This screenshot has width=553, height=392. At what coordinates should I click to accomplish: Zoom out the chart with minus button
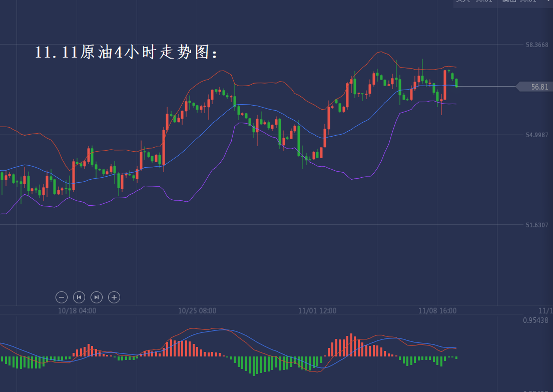tap(62, 297)
